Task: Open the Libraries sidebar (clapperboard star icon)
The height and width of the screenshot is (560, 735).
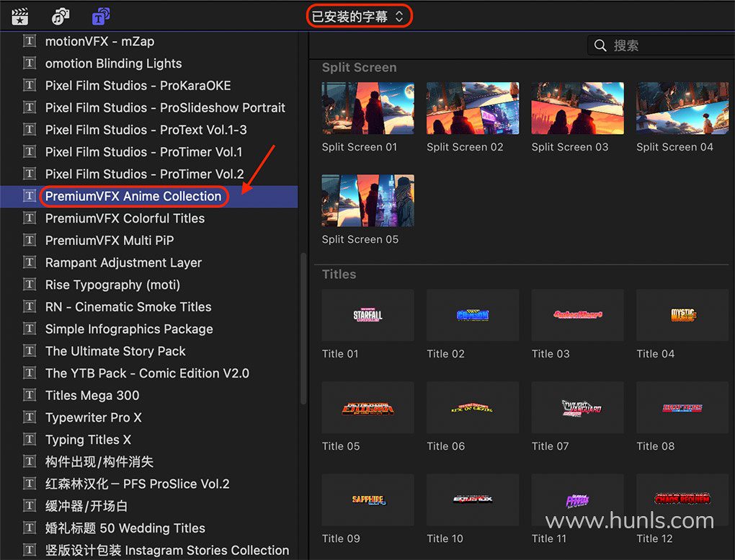Action: click(19, 17)
